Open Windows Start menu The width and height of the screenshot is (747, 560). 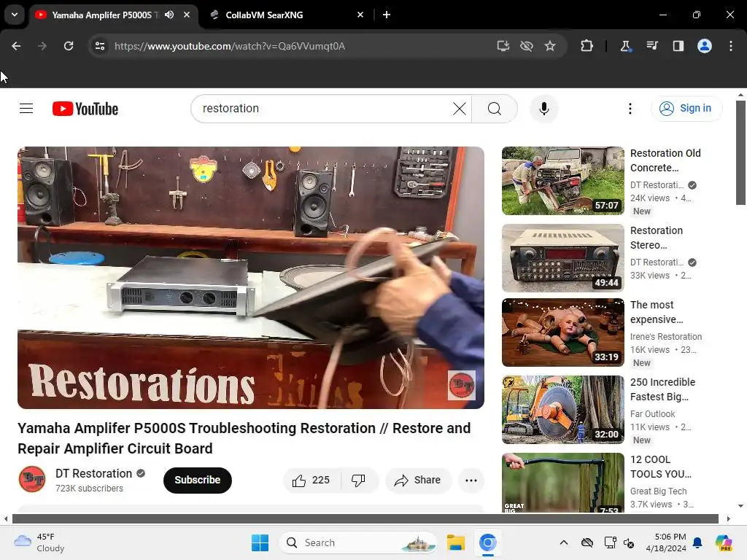pyautogui.click(x=260, y=542)
